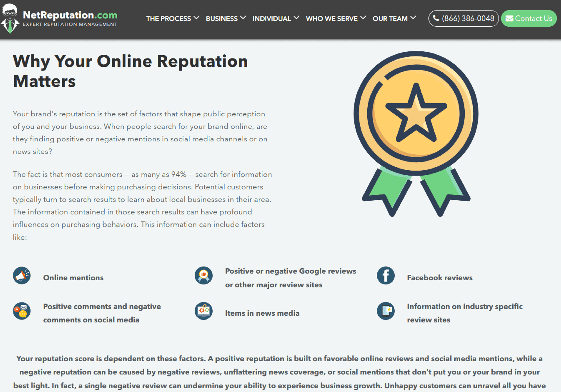Screen dimensions: 561x392
Task: Open the INDIVIDUAL menu
Action: [x=272, y=19]
